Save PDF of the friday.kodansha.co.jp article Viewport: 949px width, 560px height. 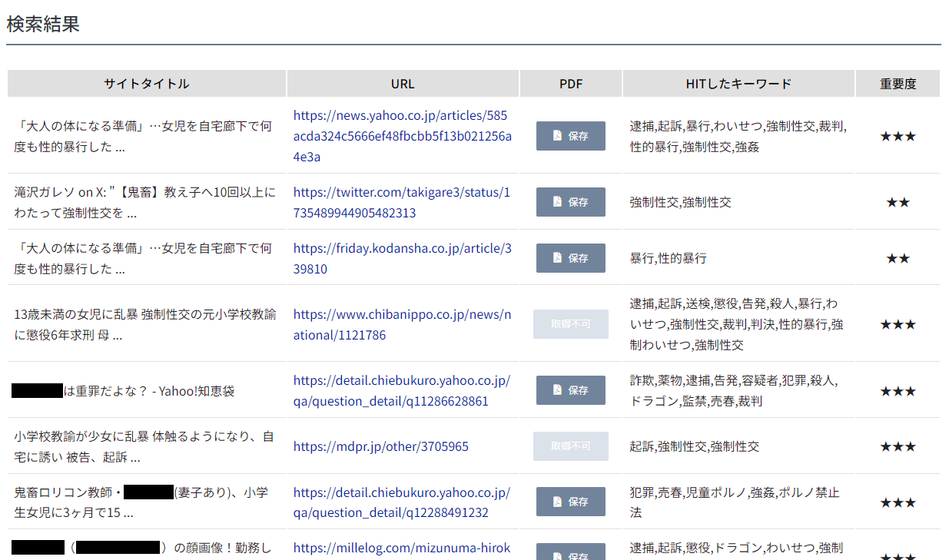(570, 258)
